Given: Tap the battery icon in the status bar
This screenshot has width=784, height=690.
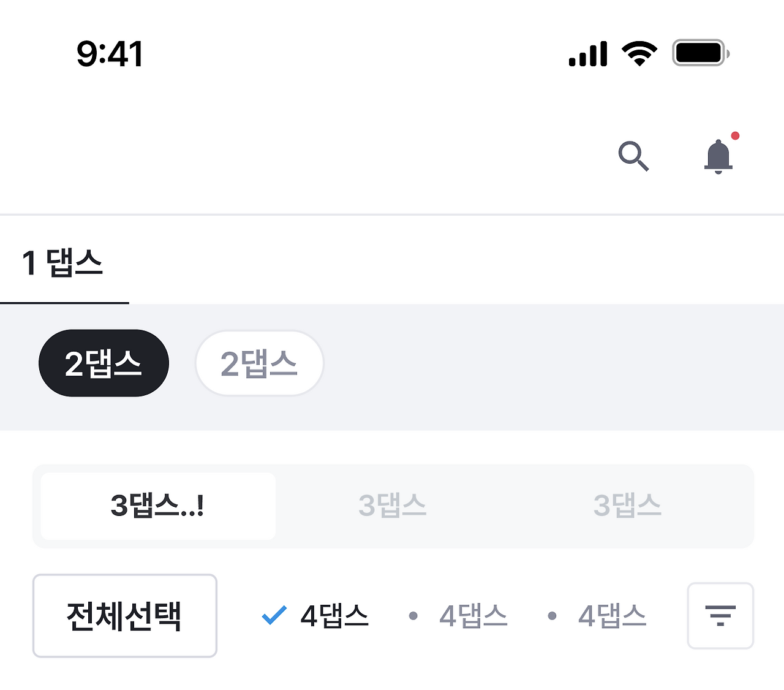Looking at the screenshot, I should click(699, 53).
